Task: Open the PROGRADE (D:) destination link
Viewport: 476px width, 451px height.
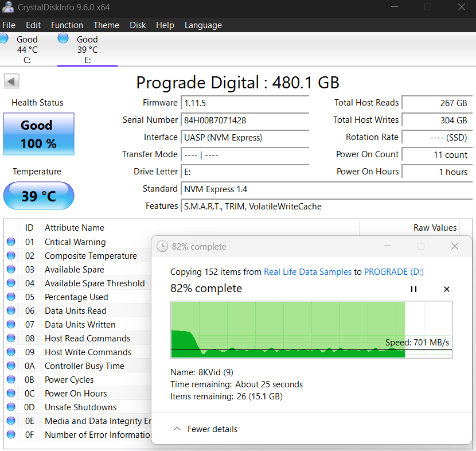Action: point(394,272)
